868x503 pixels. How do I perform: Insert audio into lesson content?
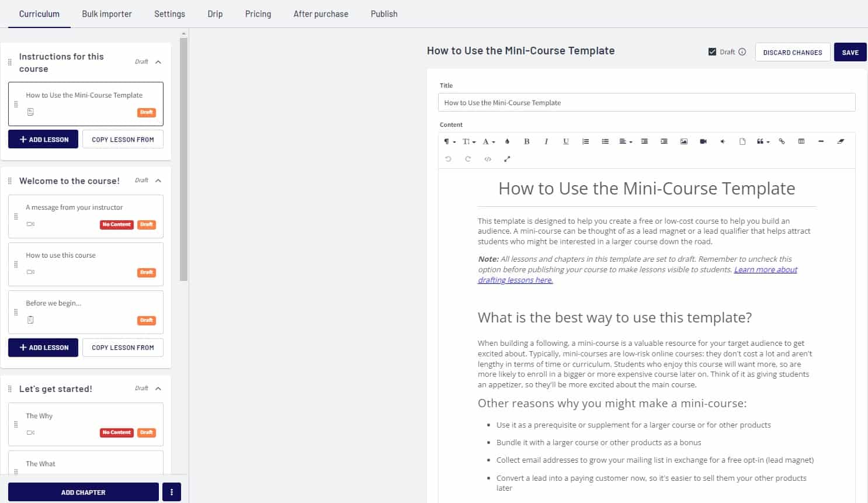(x=723, y=141)
